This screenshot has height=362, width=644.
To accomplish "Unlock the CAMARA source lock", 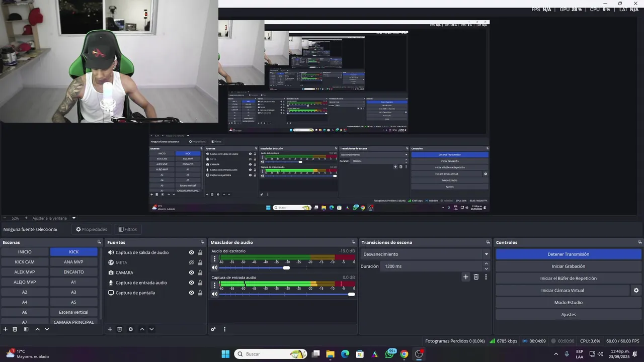I will click(200, 273).
